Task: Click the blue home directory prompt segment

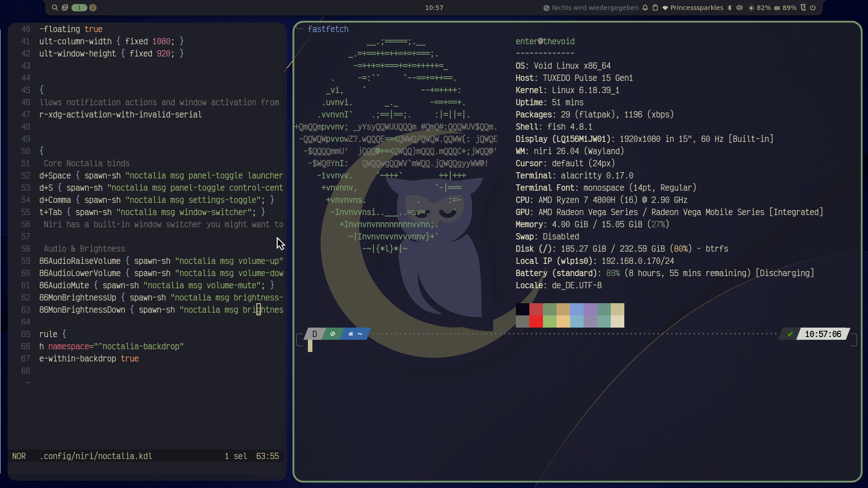Action: [x=355, y=334]
